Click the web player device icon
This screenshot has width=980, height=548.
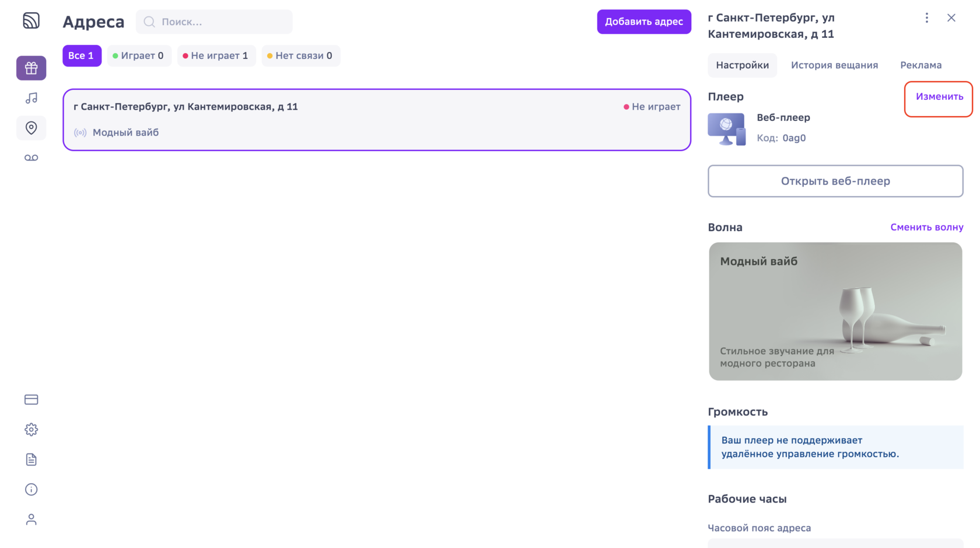click(x=726, y=129)
